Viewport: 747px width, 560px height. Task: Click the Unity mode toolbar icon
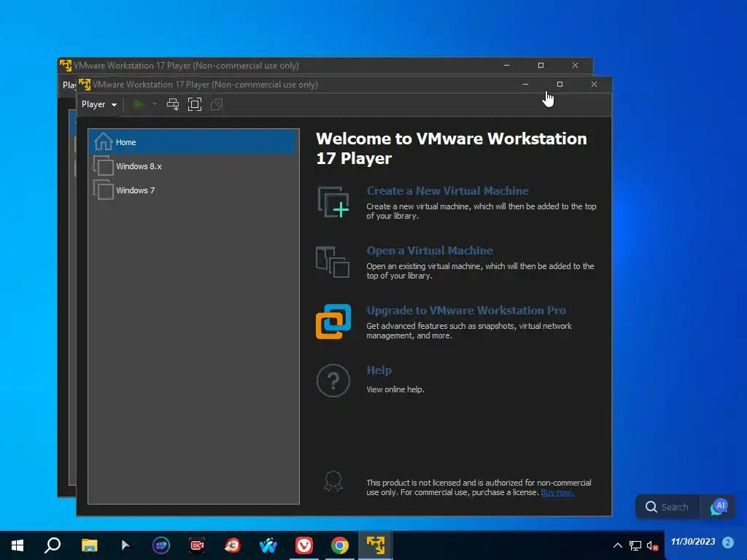[217, 104]
